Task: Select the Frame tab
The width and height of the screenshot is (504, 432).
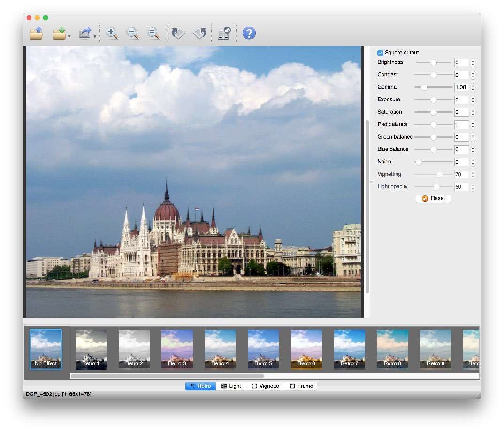Action: click(x=301, y=386)
